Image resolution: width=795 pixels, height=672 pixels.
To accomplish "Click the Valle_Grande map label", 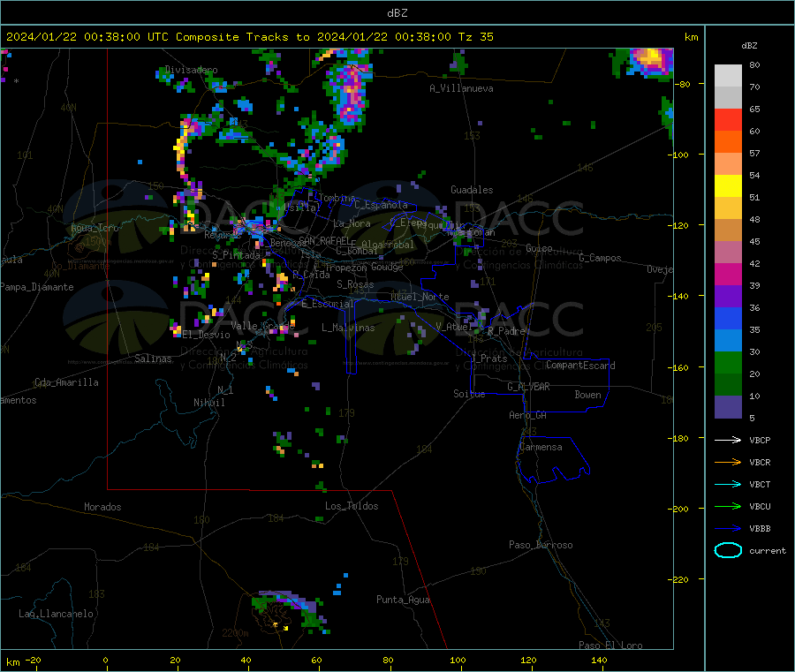I will pos(262,325).
